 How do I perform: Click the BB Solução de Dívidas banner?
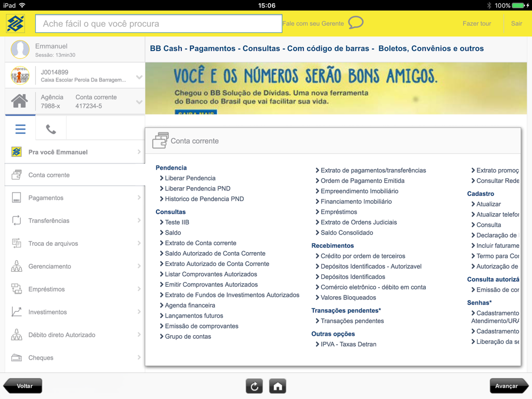click(x=336, y=88)
